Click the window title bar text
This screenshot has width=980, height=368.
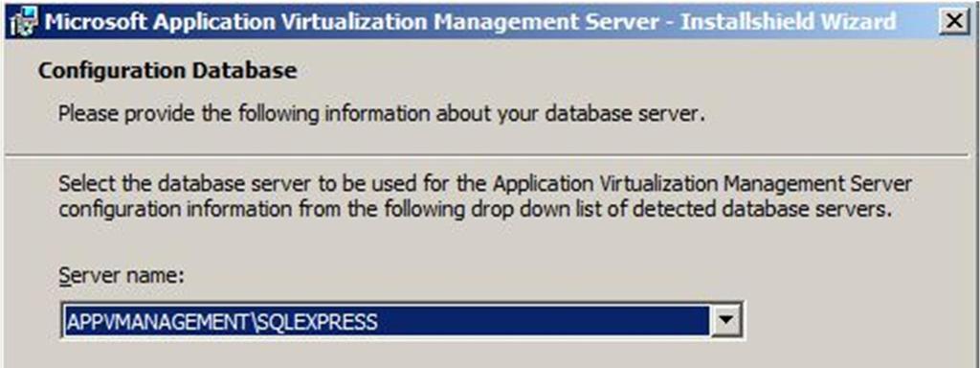coord(470,23)
